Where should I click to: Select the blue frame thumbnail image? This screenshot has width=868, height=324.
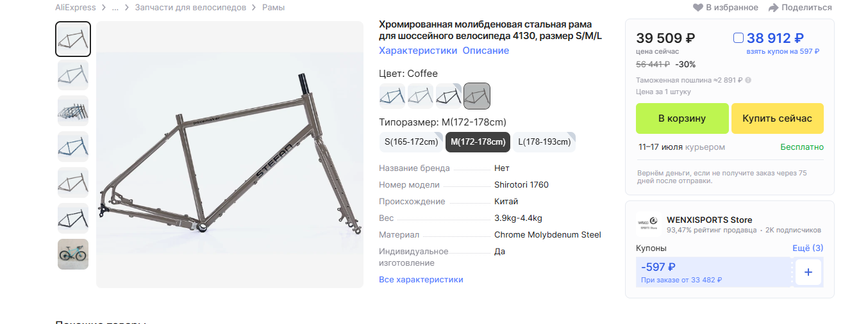[x=73, y=147]
